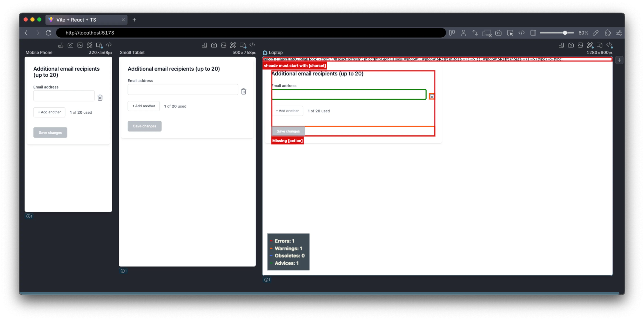This screenshot has height=320, width=644.
Task: Click the ruler icon above Mobile Phone pane
Action: pyautogui.click(x=61, y=45)
